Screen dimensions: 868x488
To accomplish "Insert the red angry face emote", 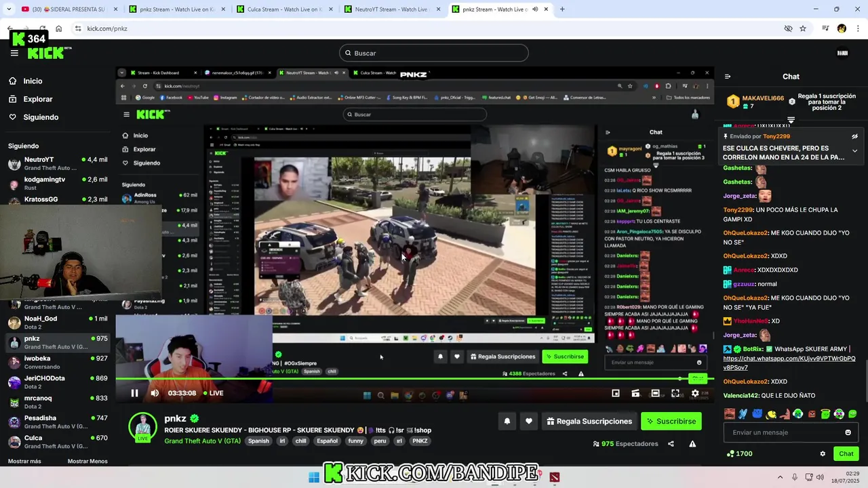I will [812, 413].
